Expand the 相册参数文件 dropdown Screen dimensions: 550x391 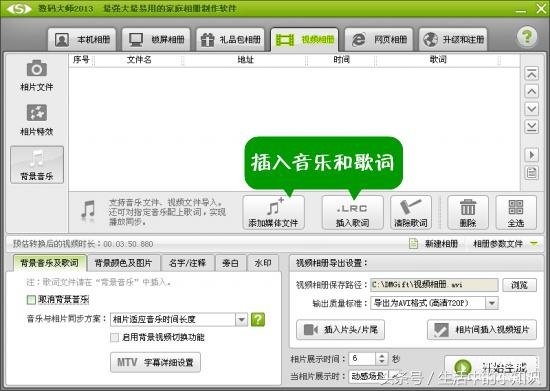coord(534,243)
